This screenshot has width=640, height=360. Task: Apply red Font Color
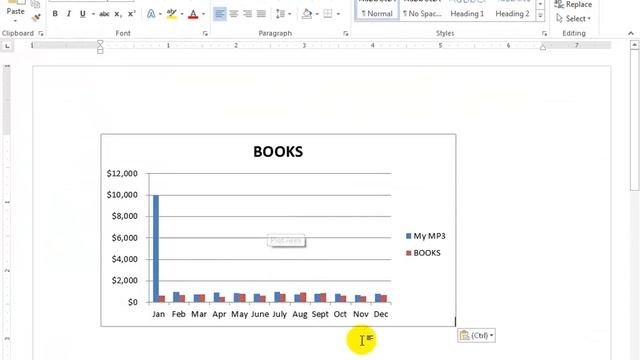click(193, 14)
